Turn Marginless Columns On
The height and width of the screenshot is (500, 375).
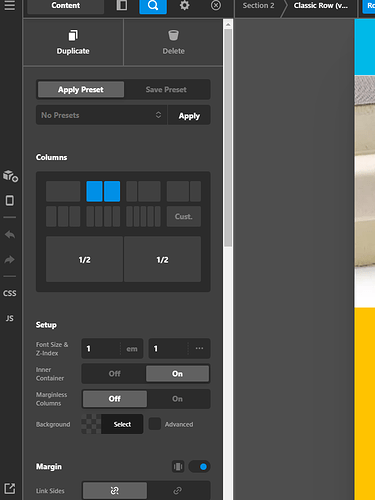pos(178,399)
